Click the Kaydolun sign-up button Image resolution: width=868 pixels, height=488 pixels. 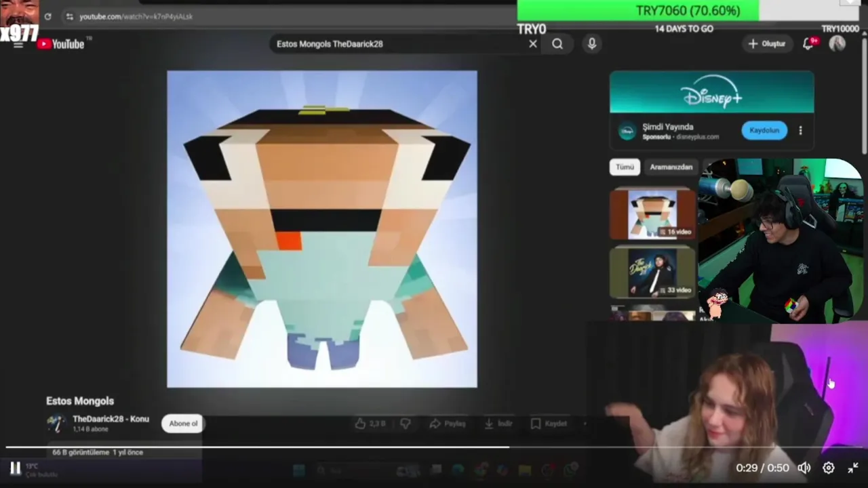764,130
